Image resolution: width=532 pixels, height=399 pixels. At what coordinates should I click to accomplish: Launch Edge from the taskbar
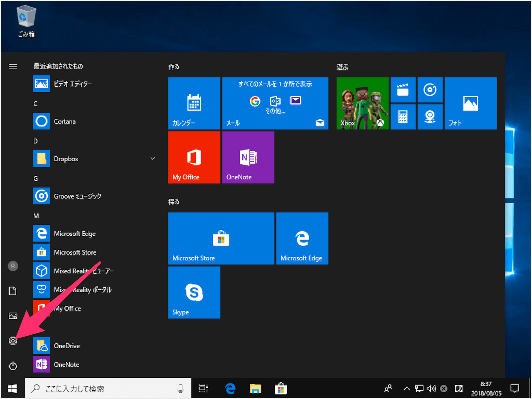230,389
